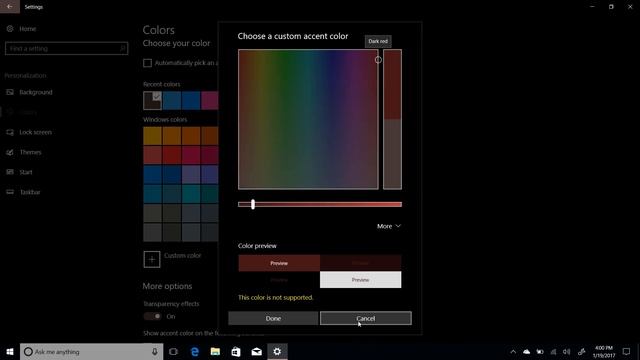
Task: Click the Done button
Action: (x=273, y=318)
